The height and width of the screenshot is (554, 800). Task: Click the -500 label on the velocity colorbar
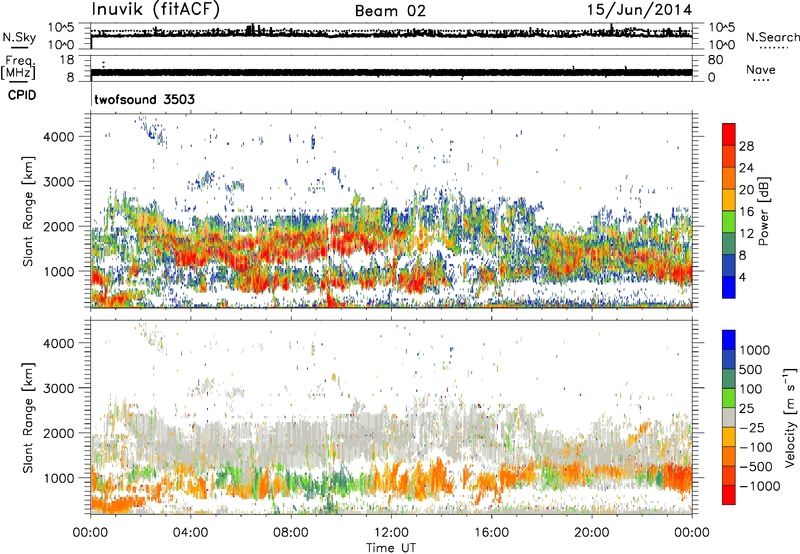click(x=756, y=467)
